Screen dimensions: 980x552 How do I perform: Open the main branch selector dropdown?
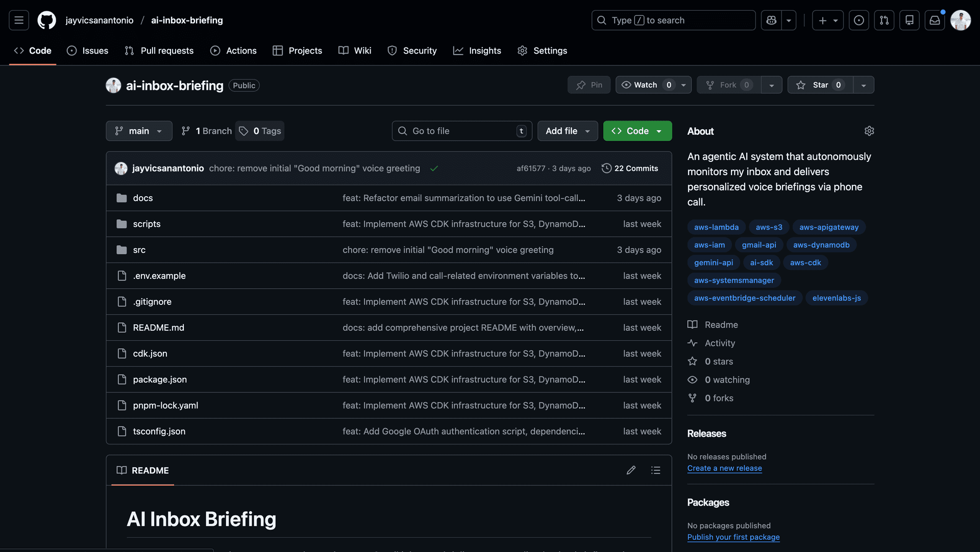point(139,131)
